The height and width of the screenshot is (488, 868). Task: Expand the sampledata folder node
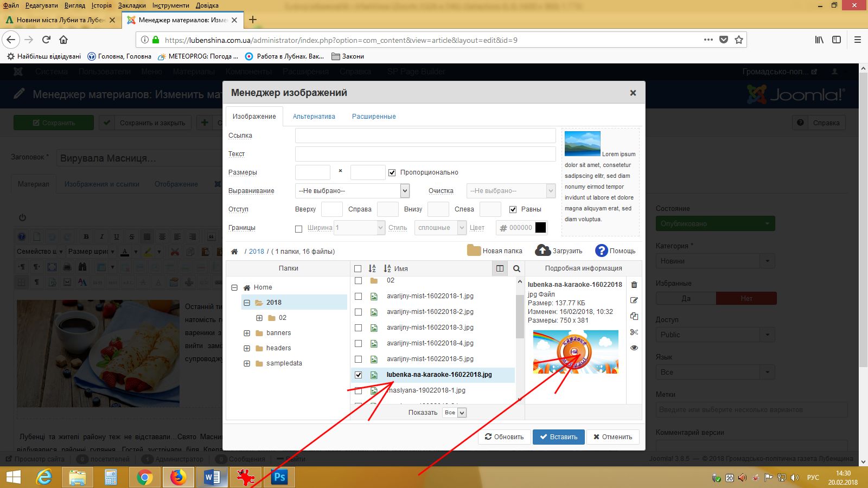pos(247,363)
